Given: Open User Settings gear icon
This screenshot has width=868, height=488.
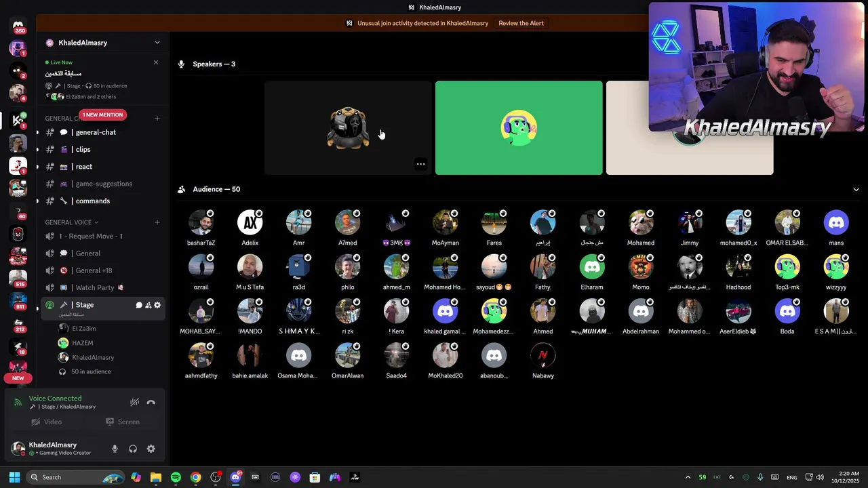Looking at the screenshot, I should (151, 449).
